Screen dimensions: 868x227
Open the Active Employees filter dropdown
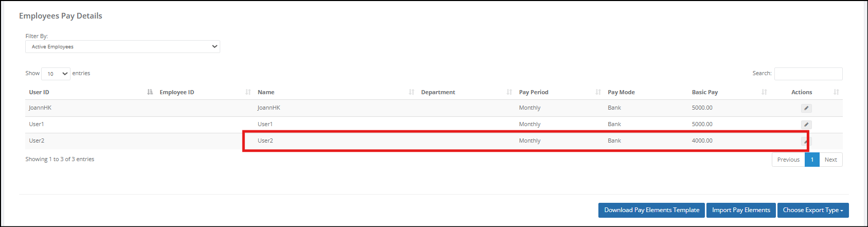122,46
